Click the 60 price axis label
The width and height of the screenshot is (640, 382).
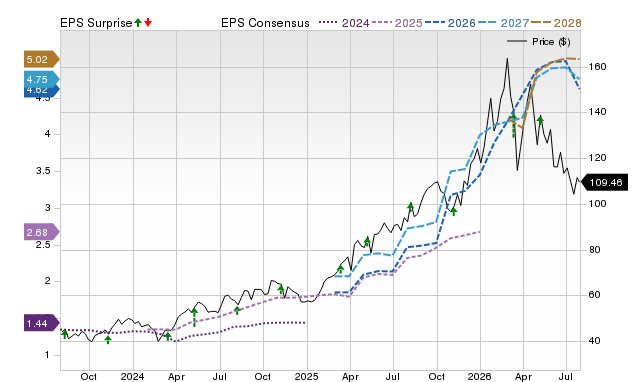pos(594,295)
